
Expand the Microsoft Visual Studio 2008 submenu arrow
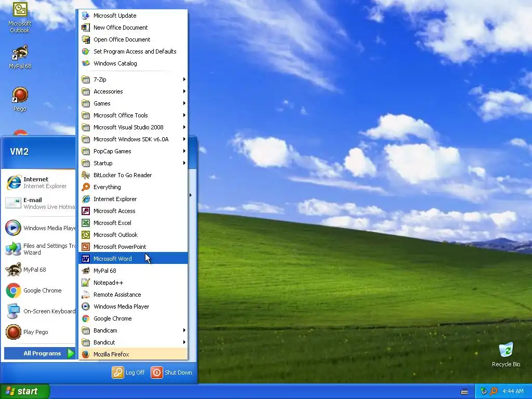pos(184,127)
